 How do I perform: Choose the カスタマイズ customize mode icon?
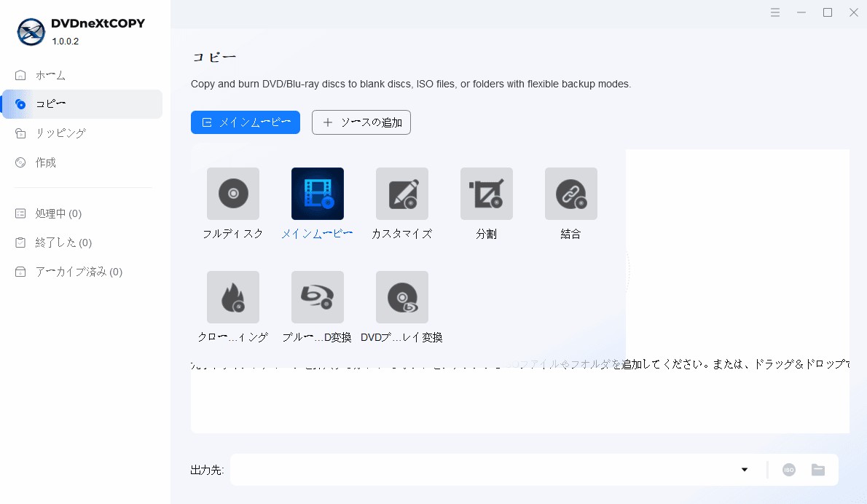[402, 194]
